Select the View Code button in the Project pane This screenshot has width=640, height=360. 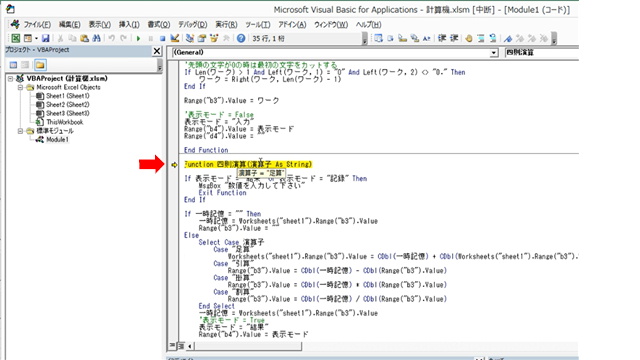13,65
